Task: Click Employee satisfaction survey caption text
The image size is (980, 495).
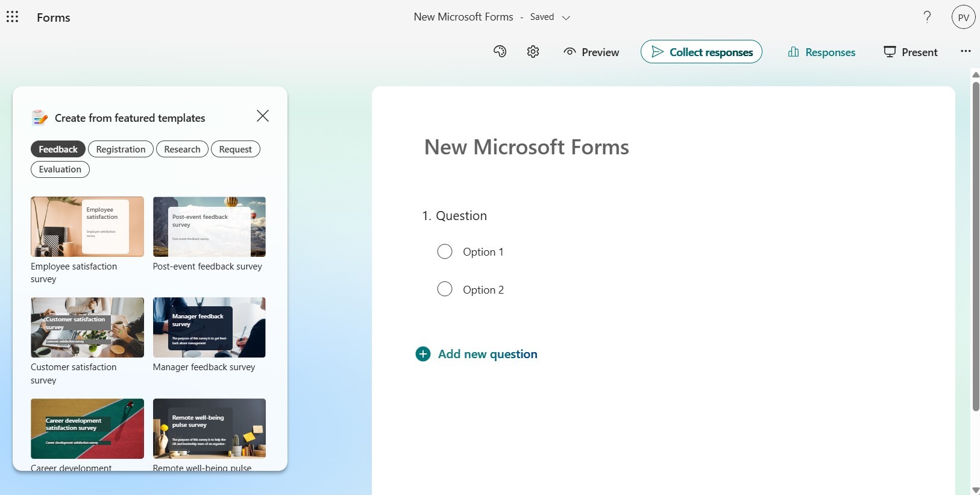Action: click(x=74, y=273)
